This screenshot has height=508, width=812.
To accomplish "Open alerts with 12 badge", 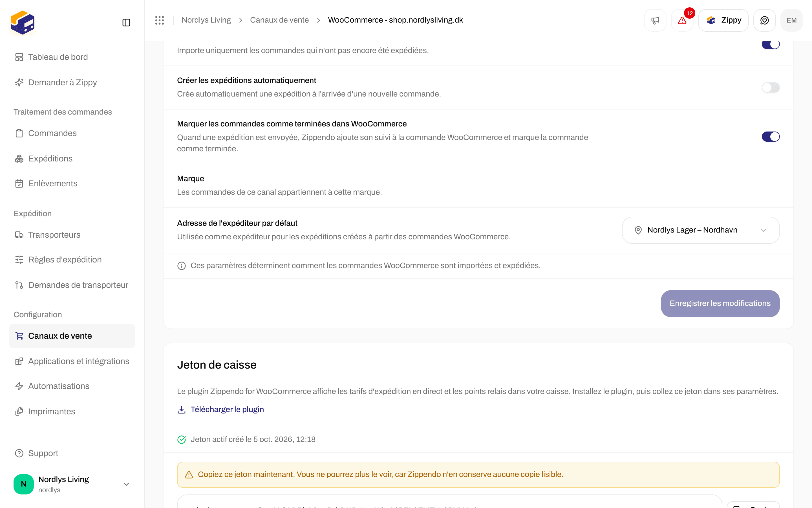I will click(682, 20).
